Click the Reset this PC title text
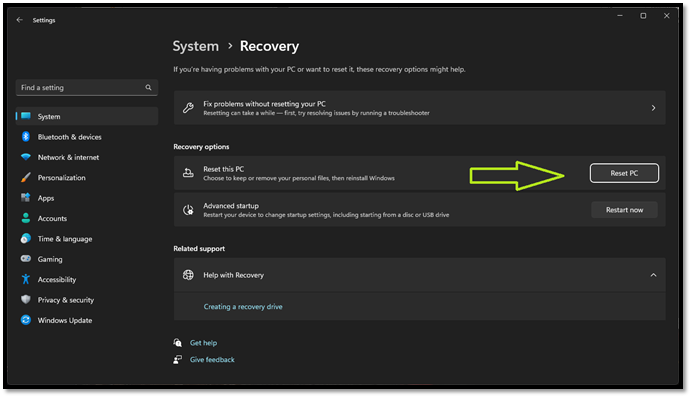Screen dimensions: 692x398 (x=223, y=169)
